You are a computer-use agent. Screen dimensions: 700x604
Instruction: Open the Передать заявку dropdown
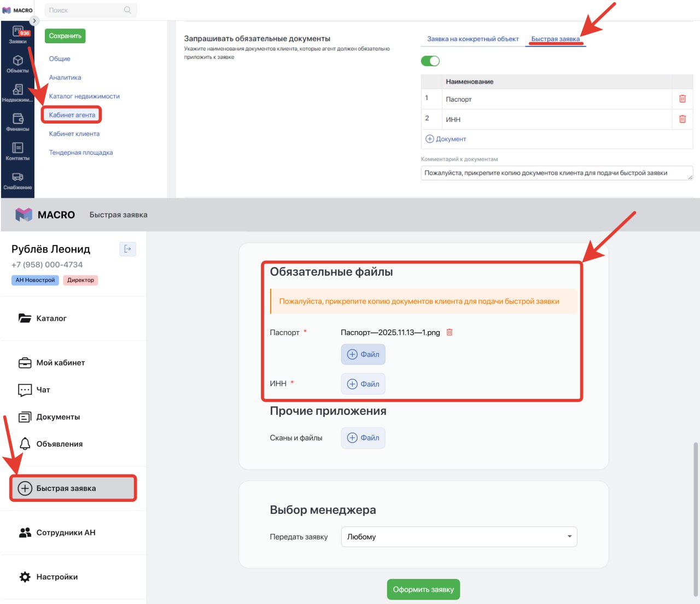tap(458, 537)
